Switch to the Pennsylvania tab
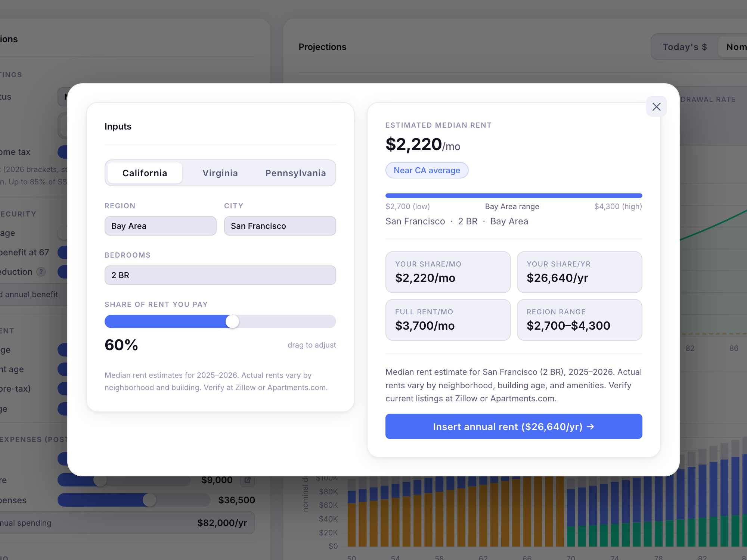 pyautogui.click(x=295, y=173)
